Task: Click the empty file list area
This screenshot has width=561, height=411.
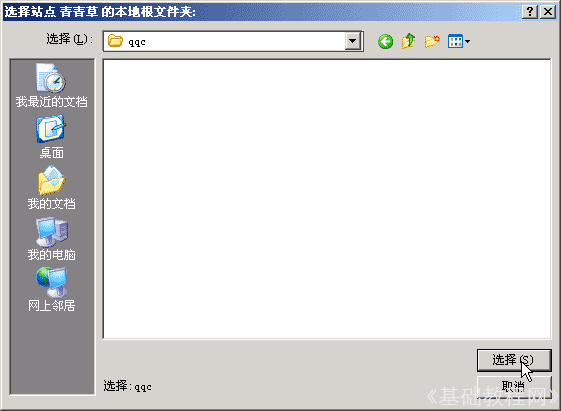Action: (327, 199)
